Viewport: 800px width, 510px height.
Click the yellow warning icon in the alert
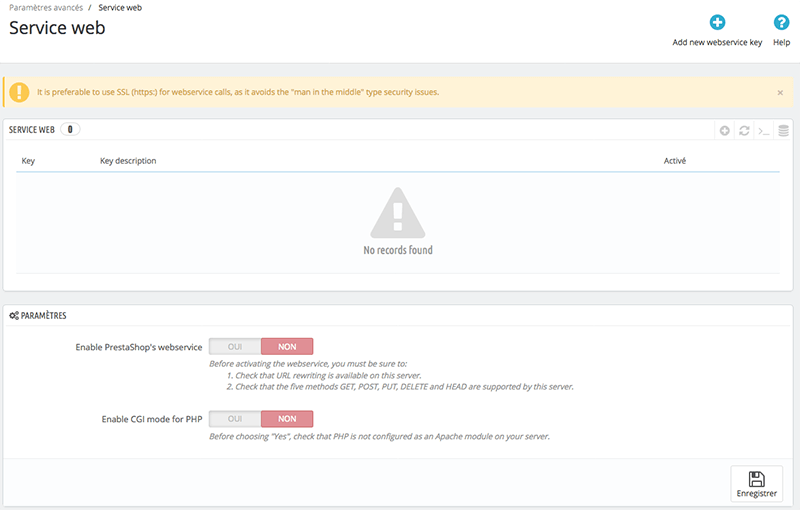[19, 92]
